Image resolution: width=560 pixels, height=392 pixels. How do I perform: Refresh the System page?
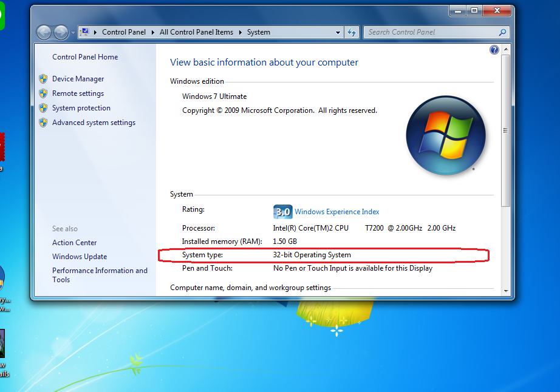(352, 32)
